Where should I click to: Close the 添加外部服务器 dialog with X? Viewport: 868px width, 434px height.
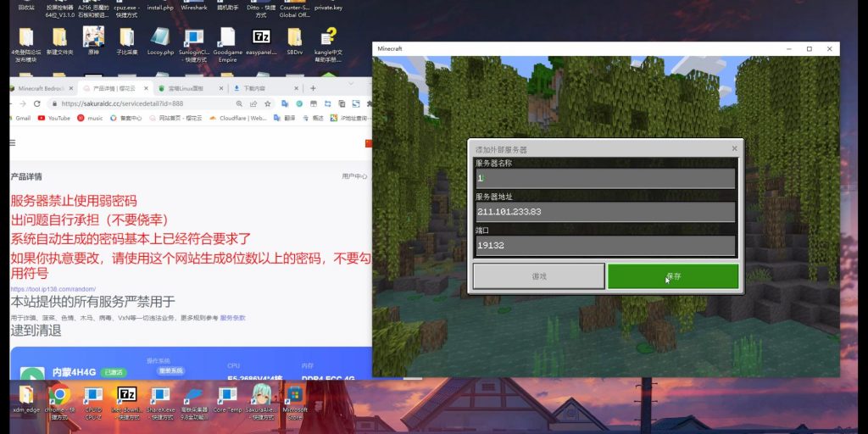point(735,148)
